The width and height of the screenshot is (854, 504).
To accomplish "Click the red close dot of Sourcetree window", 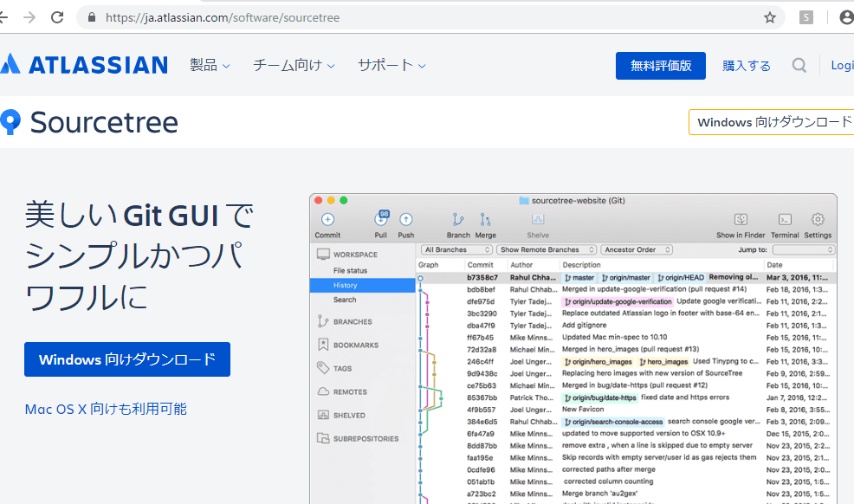I will [x=319, y=200].
